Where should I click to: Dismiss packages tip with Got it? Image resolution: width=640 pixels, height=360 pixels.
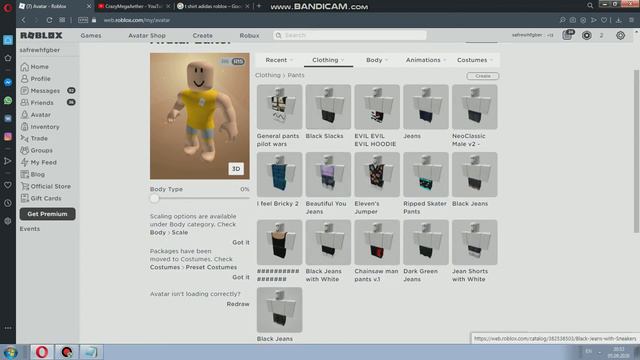click(x=241, y=277)
